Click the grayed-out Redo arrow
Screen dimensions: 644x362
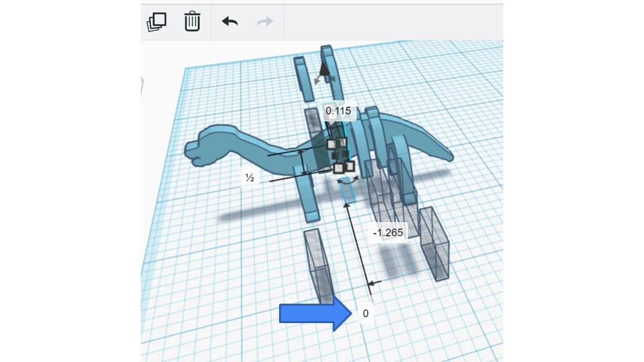(265, 21)
